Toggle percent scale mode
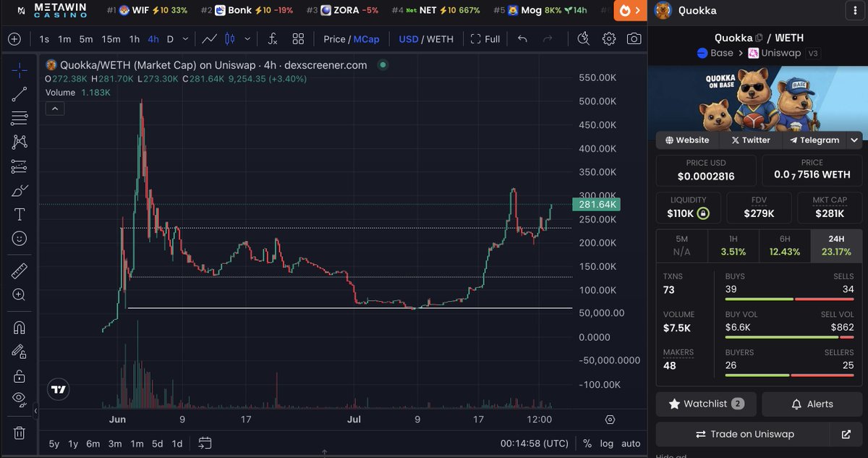The height and width of the screenshot is (458, 868). pos(587,444)
